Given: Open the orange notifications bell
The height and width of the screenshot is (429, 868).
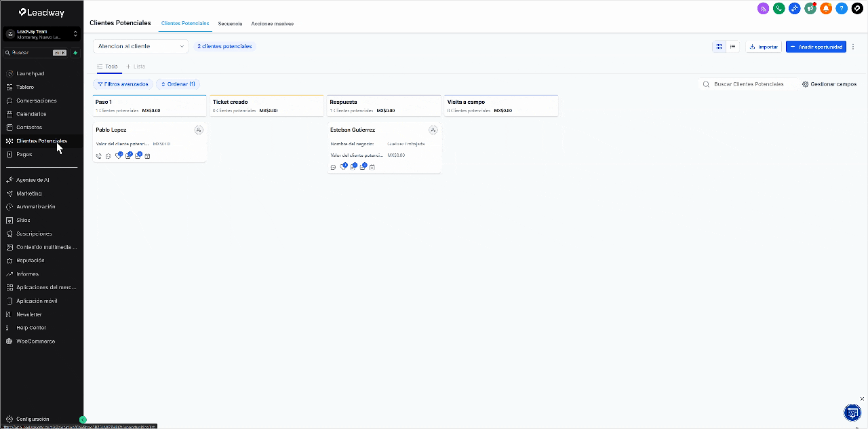Looking at the screenshot, I should tap(825, 9).
